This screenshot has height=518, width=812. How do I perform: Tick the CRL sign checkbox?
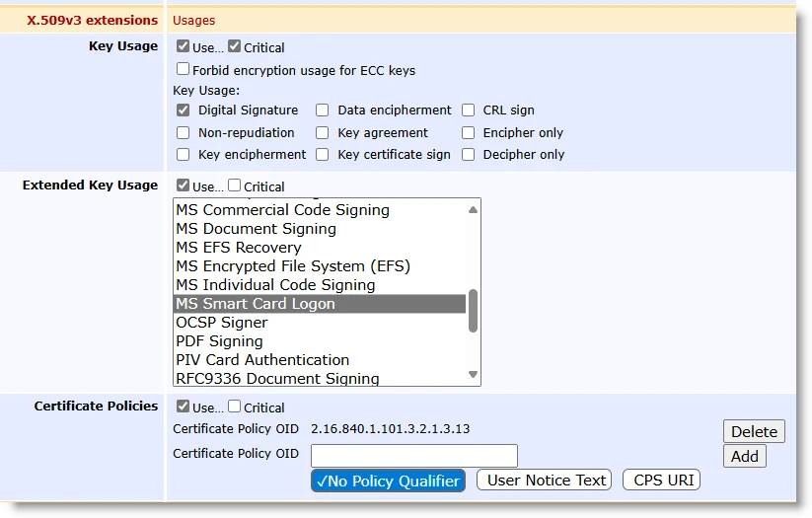point(468,110)
